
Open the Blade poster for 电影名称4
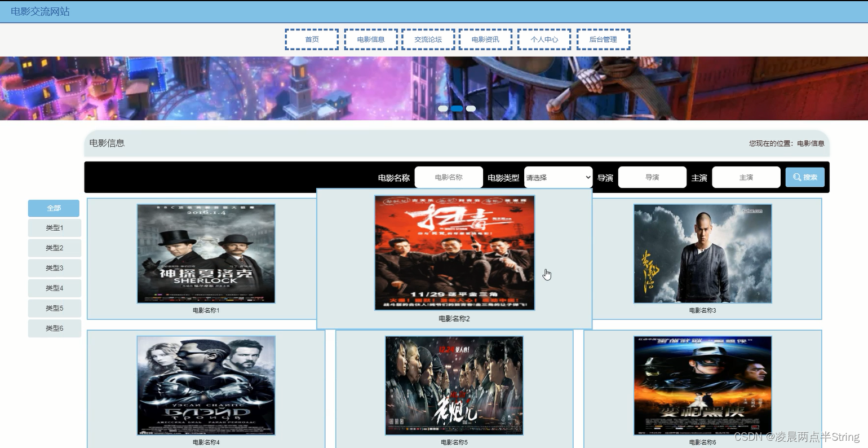tap(206, 386)
